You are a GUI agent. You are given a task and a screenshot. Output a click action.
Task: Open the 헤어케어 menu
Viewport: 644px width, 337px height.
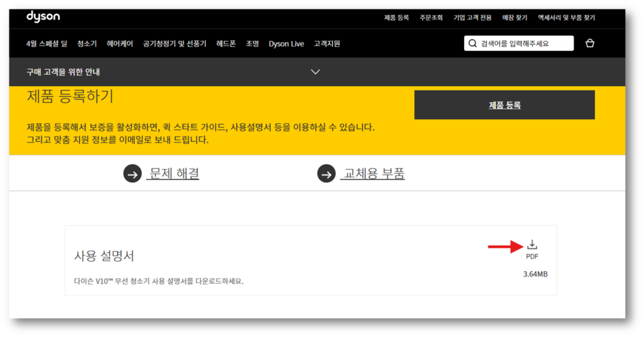120,43
